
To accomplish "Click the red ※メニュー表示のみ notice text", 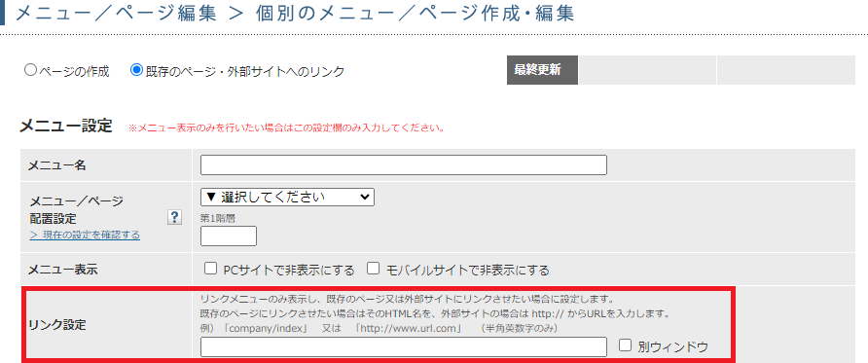I will [x=287, y=128].
